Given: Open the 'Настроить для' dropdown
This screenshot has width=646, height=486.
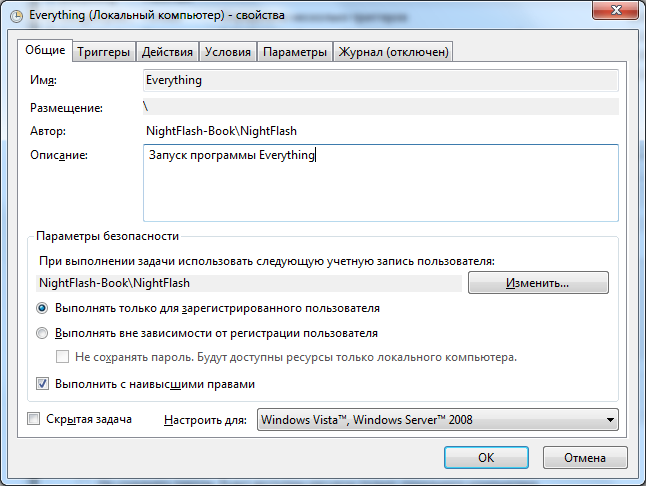Looking at the screenshot, I should (438, 420).
